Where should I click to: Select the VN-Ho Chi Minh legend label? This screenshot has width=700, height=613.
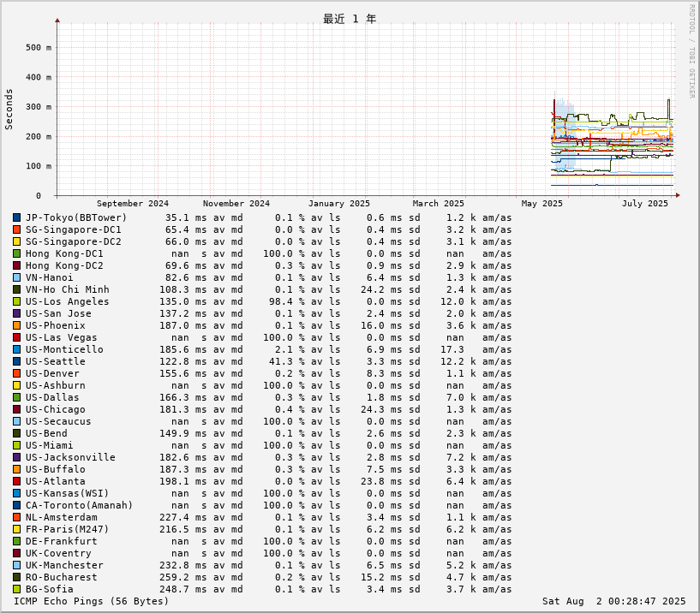pos(68,289)
